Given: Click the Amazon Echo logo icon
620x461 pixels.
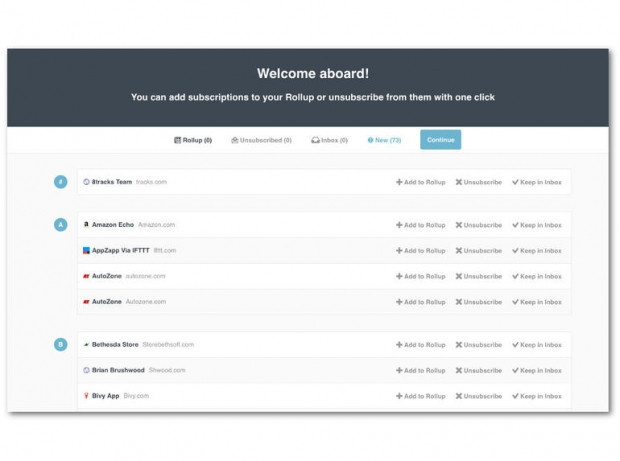Looking at the screenshot, I should pyautogui.click(x=86, y=225).
